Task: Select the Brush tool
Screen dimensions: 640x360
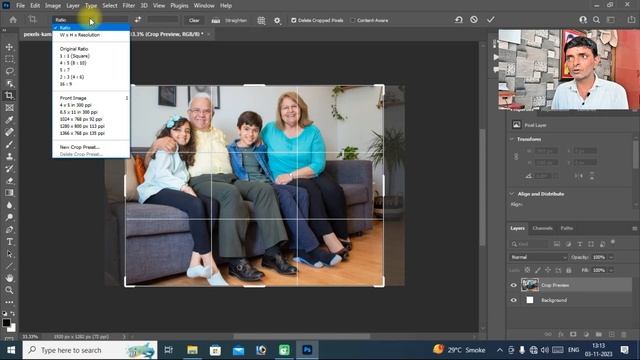Action: point(9,144)
